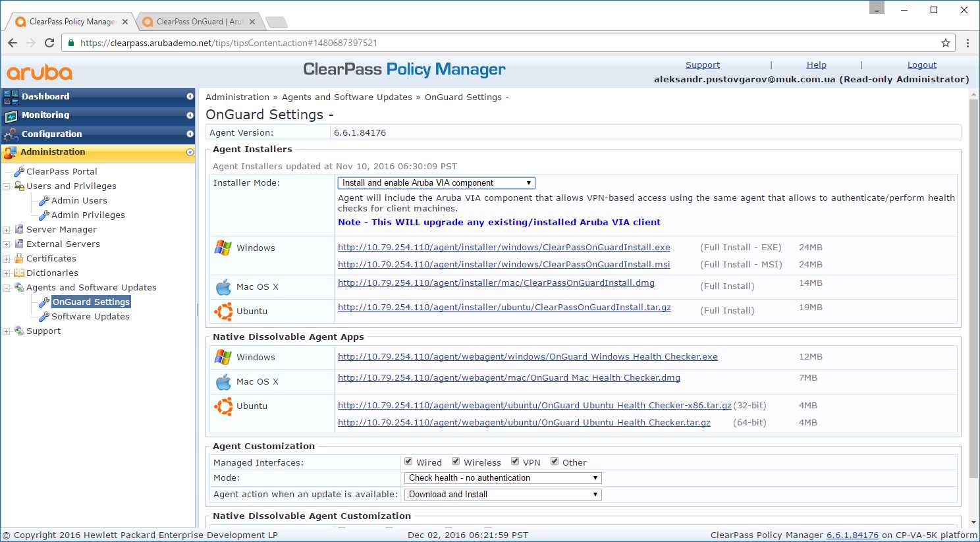Toggle the Wireless managed interface checkbox

[x=456, y=462]
